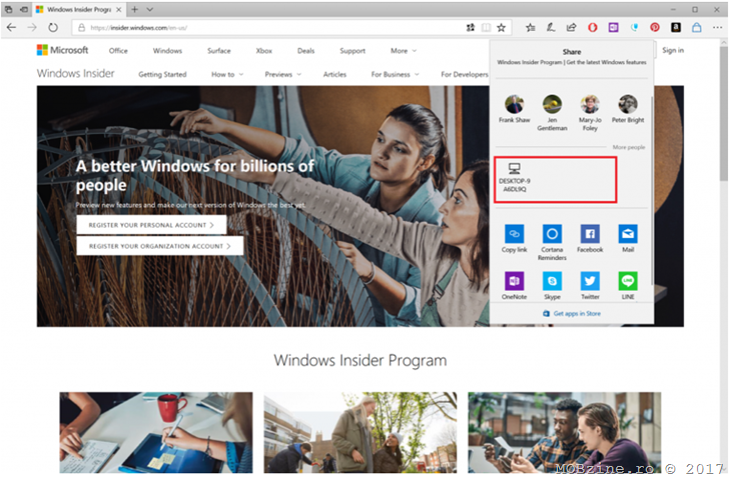Image resolution: width=729 pixels, height=480 pixels.
Task: Show tabs you've set aside
Action: pyautogui.click(x=8, y=9)
